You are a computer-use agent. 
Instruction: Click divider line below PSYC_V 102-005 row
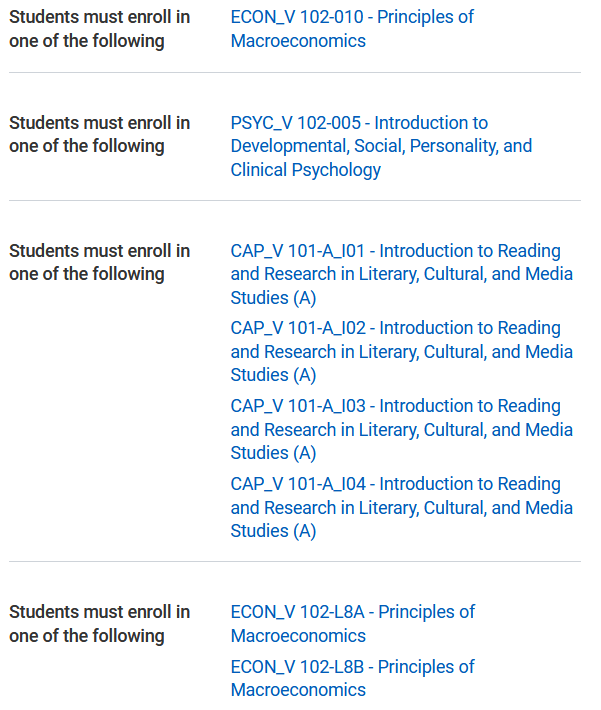295,200
